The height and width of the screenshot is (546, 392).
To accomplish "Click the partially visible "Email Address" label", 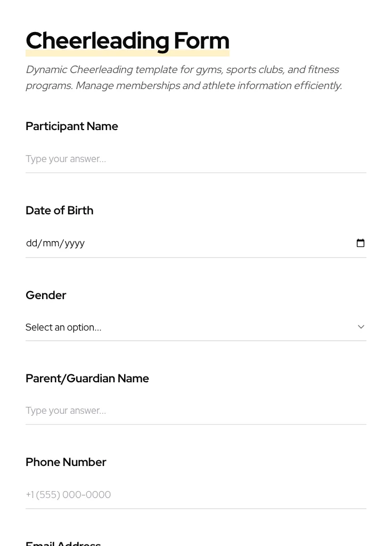I will pyautogui.click(x=63, y=543).
